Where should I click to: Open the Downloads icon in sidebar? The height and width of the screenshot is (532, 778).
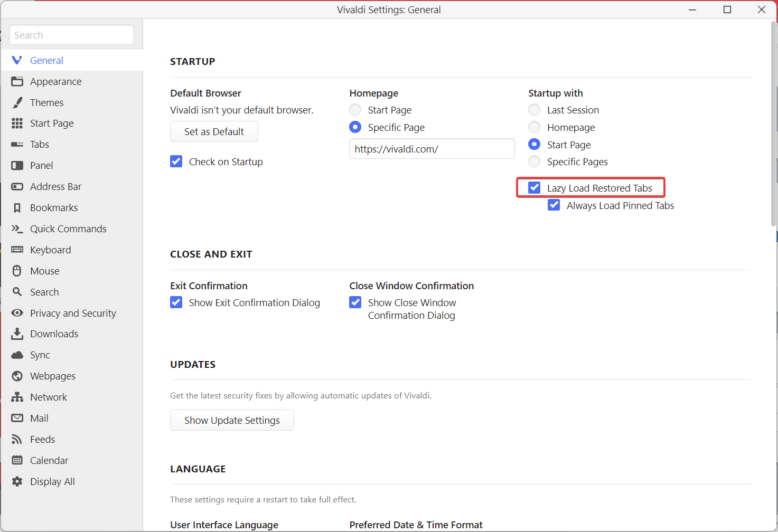[x=17, y=334]
